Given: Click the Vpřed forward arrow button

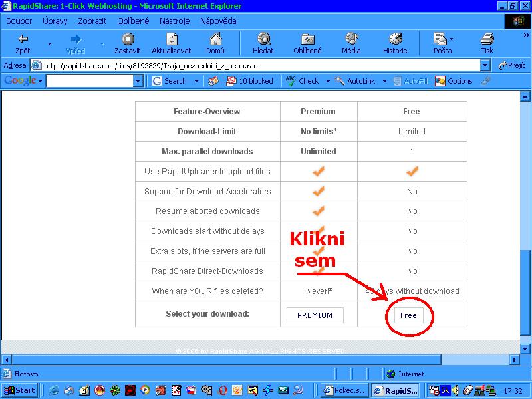Looking at the screenshot, I should (x=75, y=43).
